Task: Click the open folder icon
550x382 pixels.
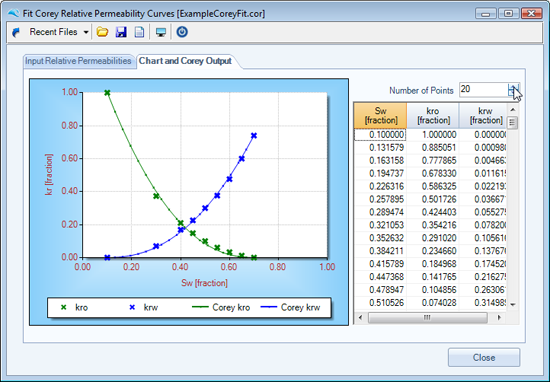Action: click(102, 32)
